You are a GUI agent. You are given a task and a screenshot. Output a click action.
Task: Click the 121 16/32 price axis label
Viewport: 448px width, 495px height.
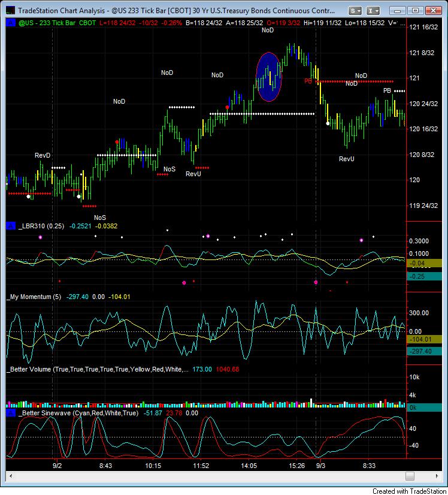pos(423,27)
